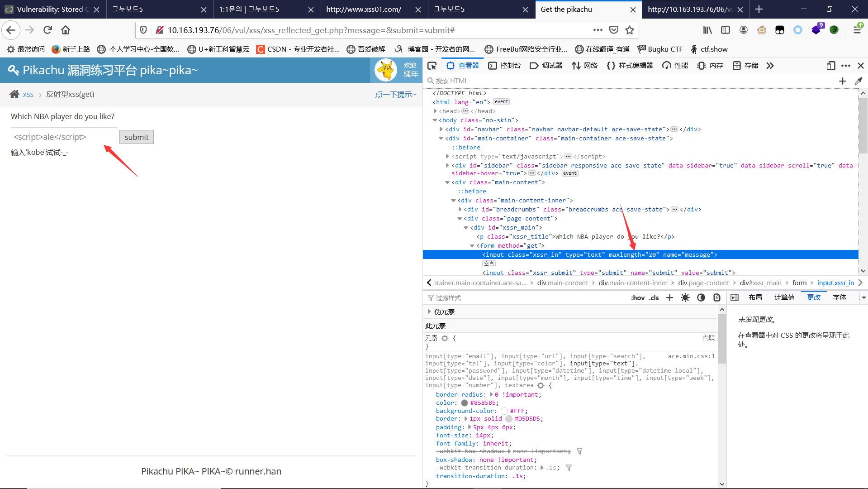Expand the head element node
868x489 pixels.
pos(435,111)
